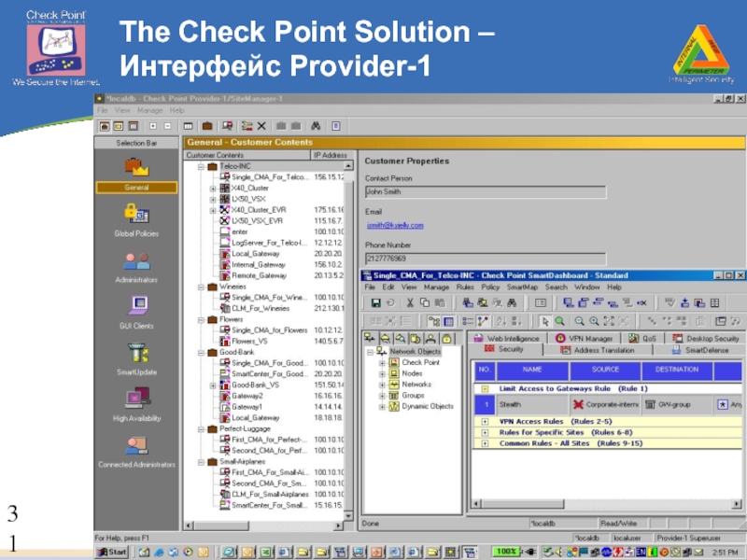Viewport: 747px width, 560px height.
Task: Open Administrators view
Action: [136, 267]
